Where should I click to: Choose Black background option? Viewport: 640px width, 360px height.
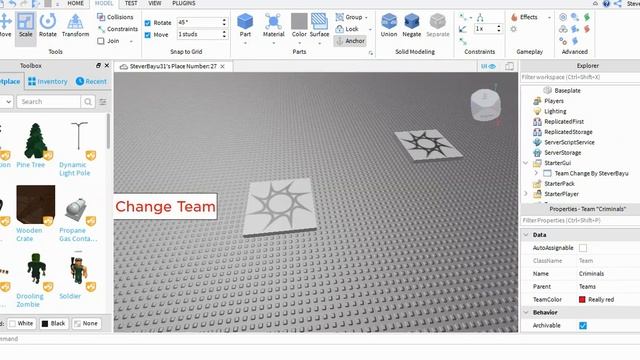click(53, 323)
